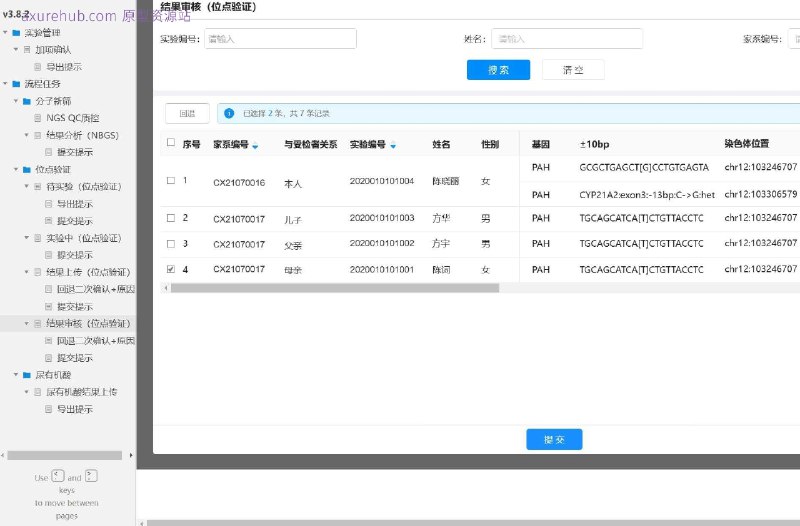Image resolution: width=800 pixels, height=526 pixels.
Task: Click the sequence GCGCTGAGCT[G]CCTGTGAGTA
Action: coord(644,167)
